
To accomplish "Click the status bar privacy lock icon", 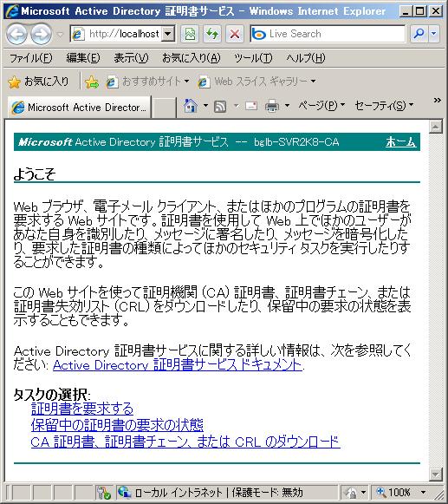I will 351,493.
